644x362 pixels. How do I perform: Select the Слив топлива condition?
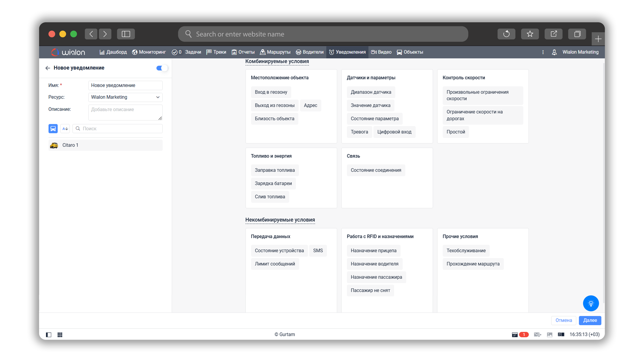pyautogui.click(x=270, y=197)
